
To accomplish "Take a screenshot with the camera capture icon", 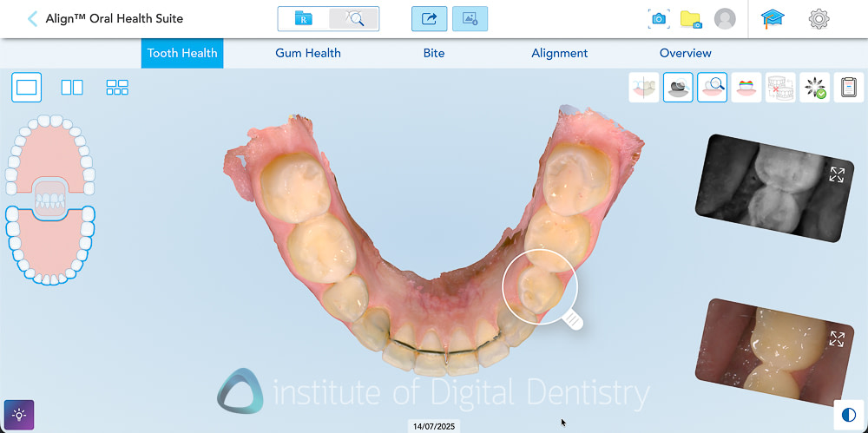I will pyautogui.click(x=659, y=19).
